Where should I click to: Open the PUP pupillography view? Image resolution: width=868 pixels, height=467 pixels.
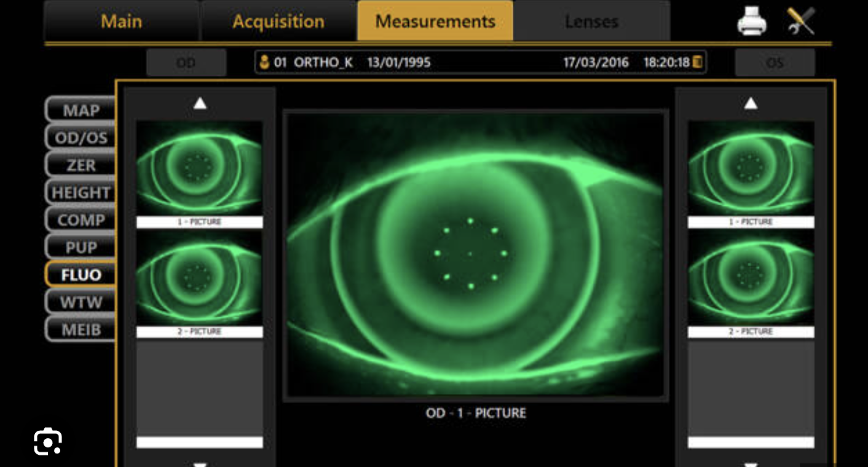(81, 247)
